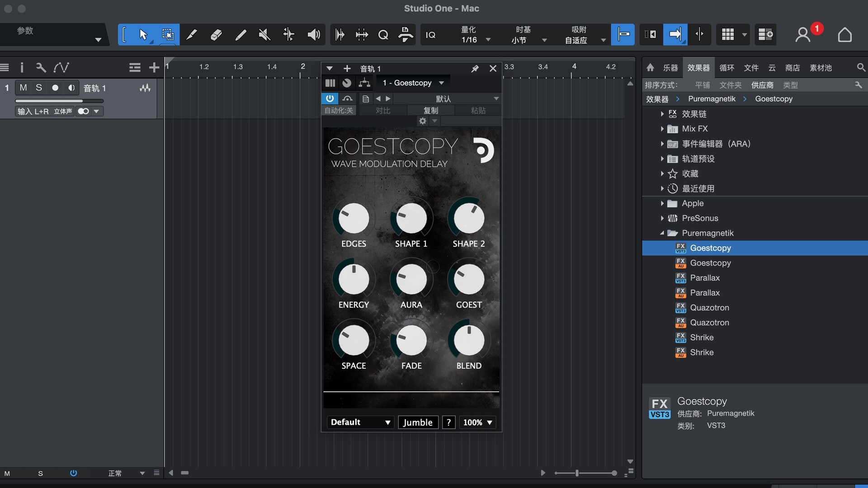The height and width of the screenshot is (488, 868).
Task: Click the Jumble button
Action: [x=418, y=422]
